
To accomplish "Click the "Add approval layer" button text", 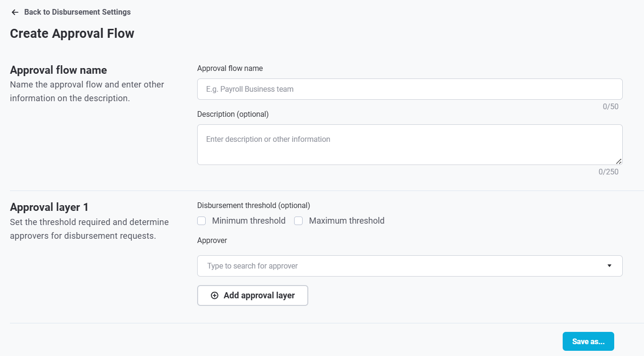I will click(259, 295).
